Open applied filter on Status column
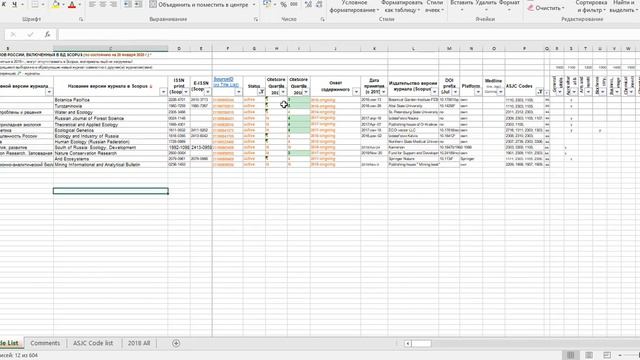 pyautogui.click(x=261, y=92)
